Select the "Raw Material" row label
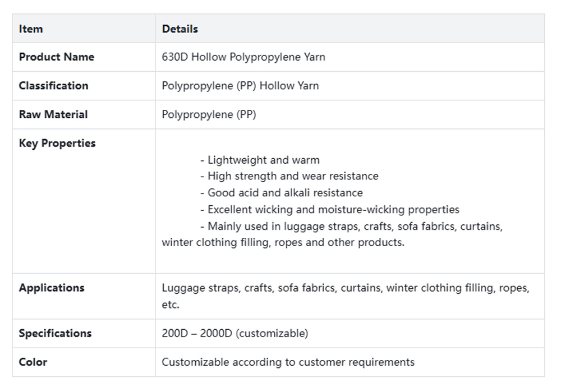The image size is (561, 392). [53, 114]
